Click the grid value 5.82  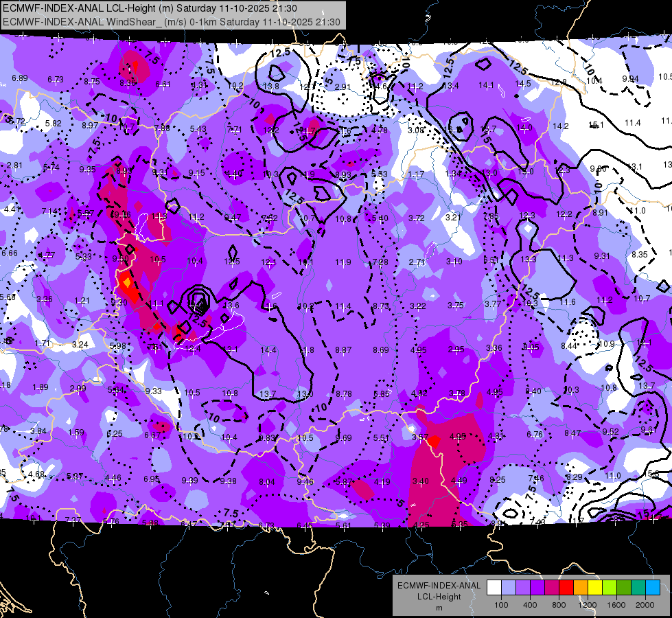[53, 123]
